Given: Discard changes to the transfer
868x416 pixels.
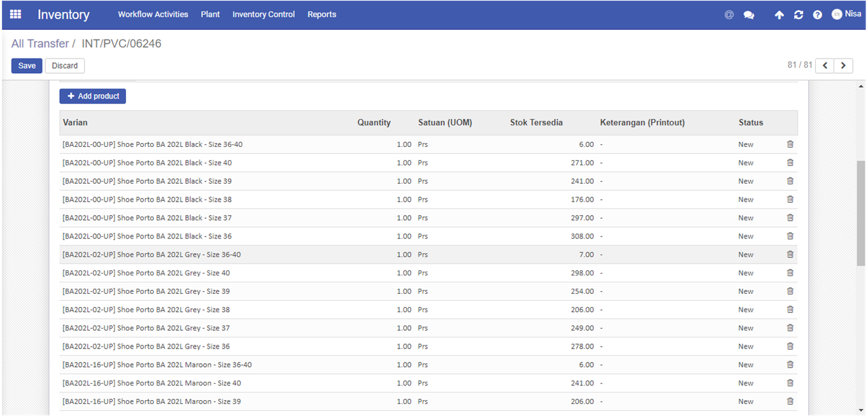Looking at the screenshot, I should [x=65, y=66].
